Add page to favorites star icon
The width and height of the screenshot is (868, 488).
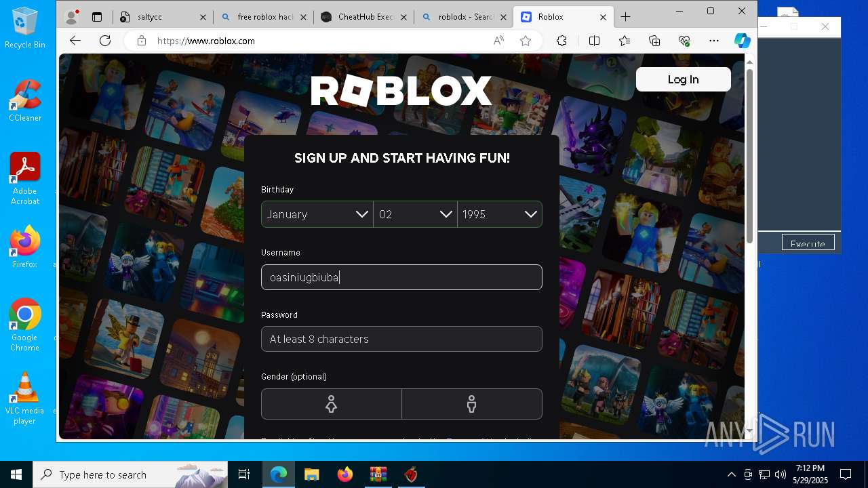pos(526,41)
